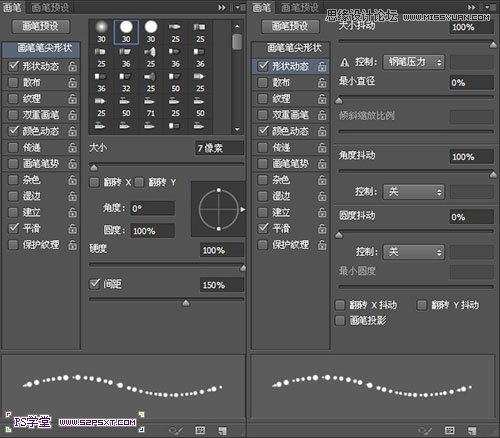Enable 翻转 X 抖动 checkbox

point(340,305)
